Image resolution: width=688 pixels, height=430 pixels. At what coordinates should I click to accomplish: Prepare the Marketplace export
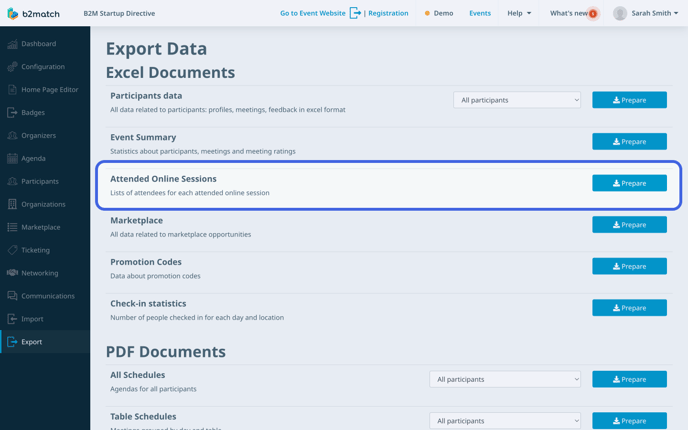coord(629,225)
